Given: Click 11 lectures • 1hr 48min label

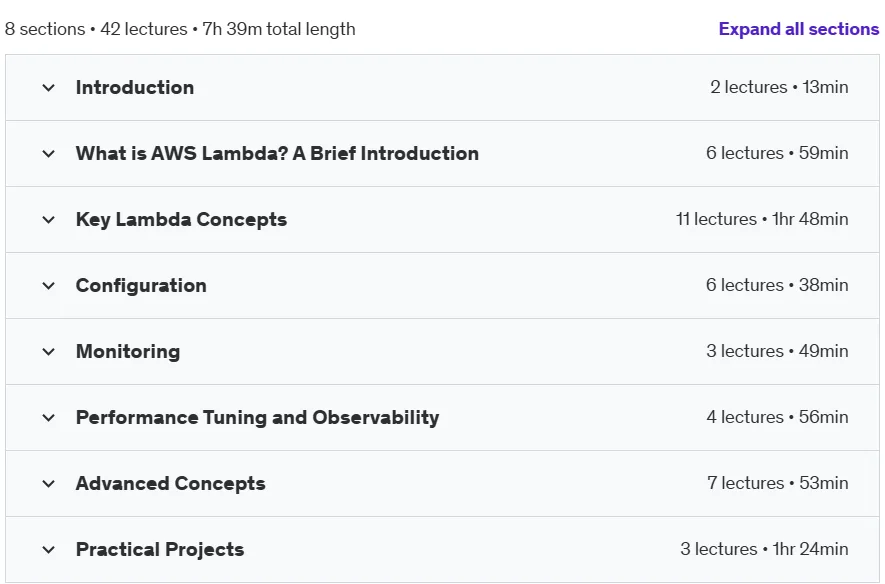Looking at the screenshot, I should (x=762, y=219).
